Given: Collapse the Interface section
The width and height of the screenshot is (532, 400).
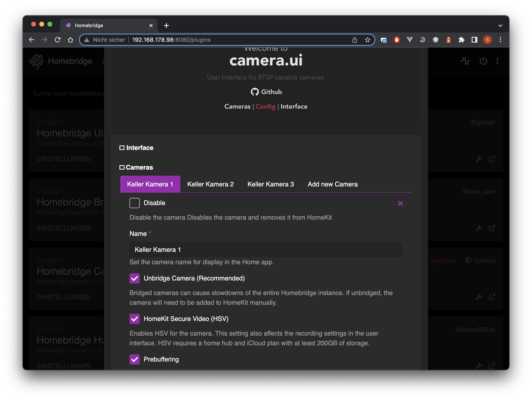Looking at the screenshot, I should 122,148.
